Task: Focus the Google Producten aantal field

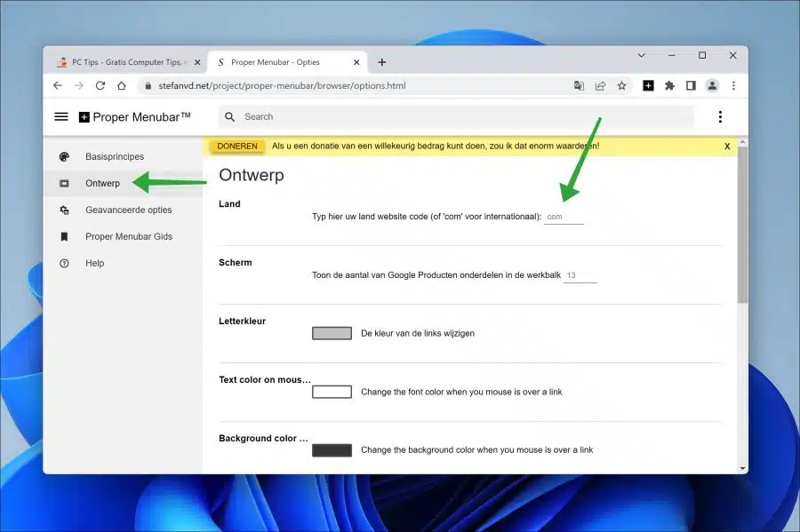Action: click(580, 275)
